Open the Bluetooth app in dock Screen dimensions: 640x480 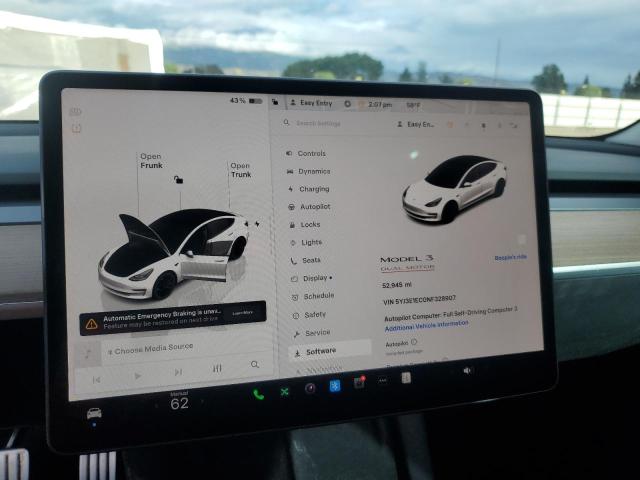pos(335,386)
